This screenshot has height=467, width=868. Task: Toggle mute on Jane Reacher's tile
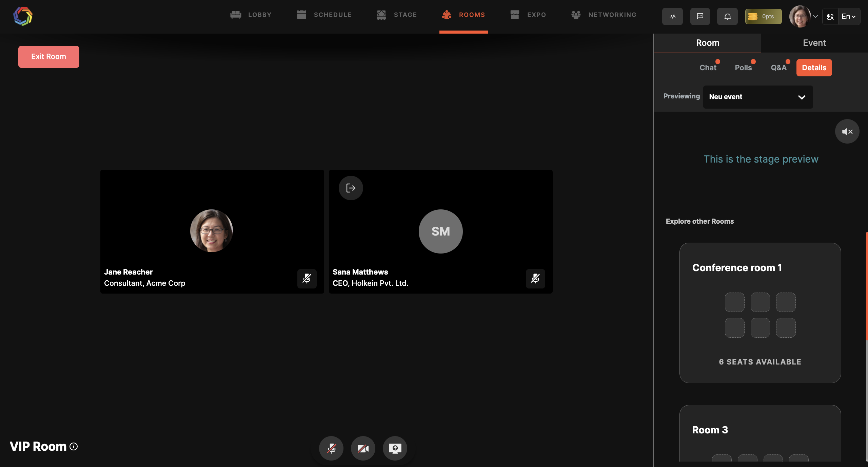pos(307,279)
